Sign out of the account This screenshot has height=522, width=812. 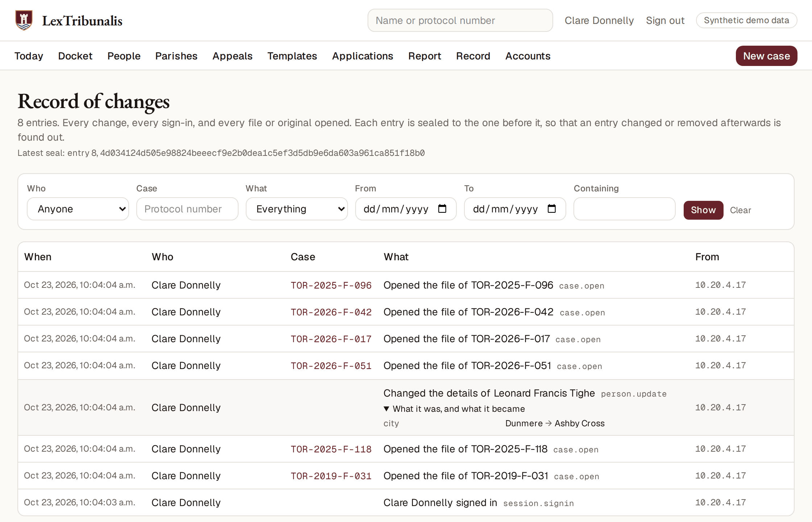pos(665,20)
